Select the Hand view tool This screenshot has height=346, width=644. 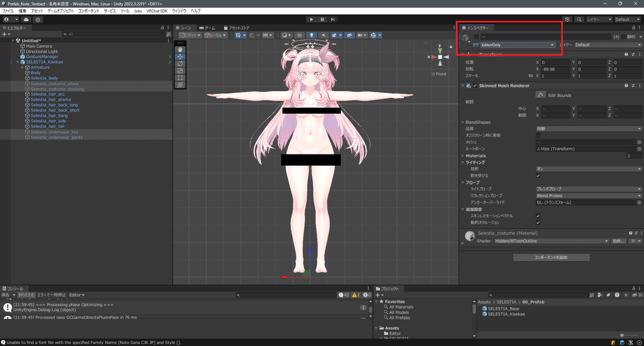click(180, 49)
